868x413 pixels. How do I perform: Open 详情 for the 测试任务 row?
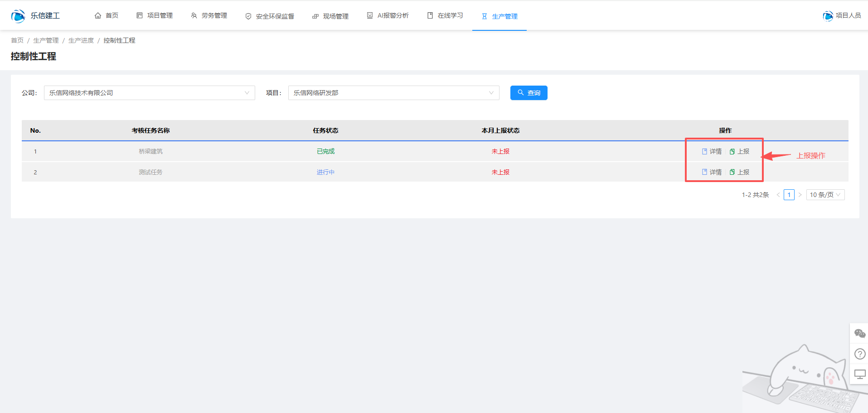(x=712, y=172)
